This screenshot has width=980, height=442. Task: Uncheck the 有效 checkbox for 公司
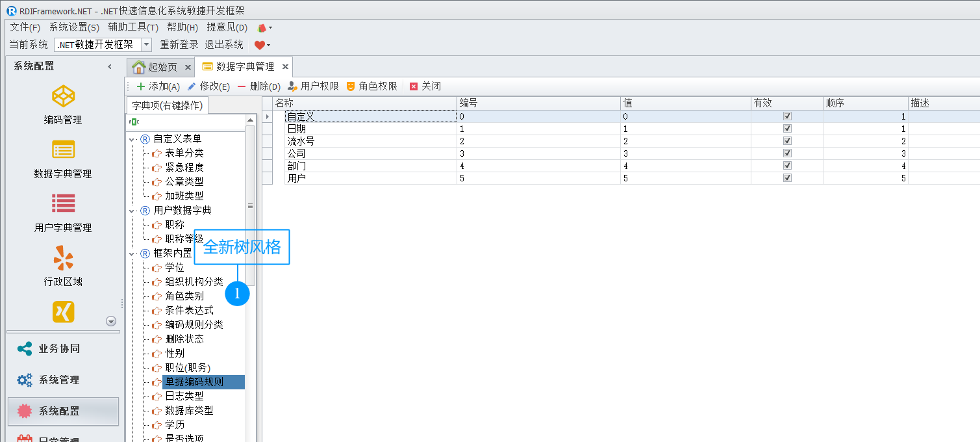pyautogui.click(x=787, y=153)
